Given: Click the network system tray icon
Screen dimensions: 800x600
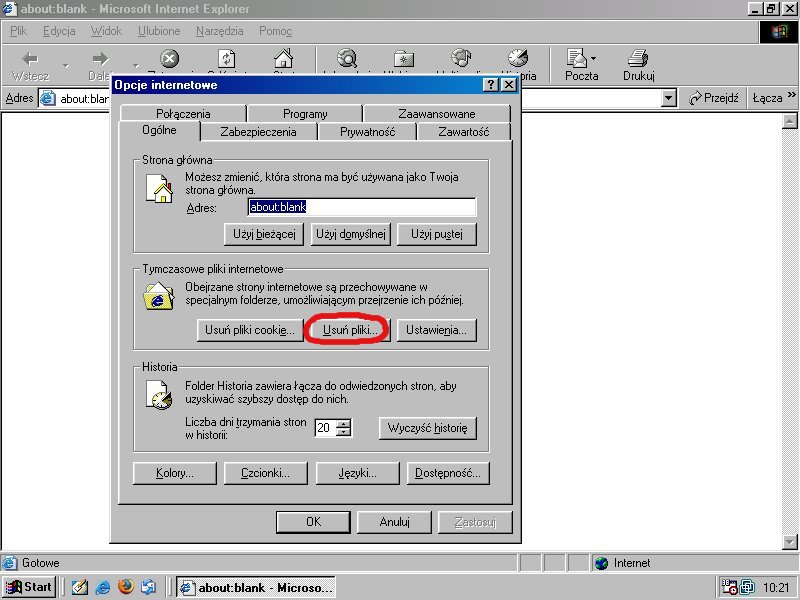Looking at the screenshot, I should [747, 588].
